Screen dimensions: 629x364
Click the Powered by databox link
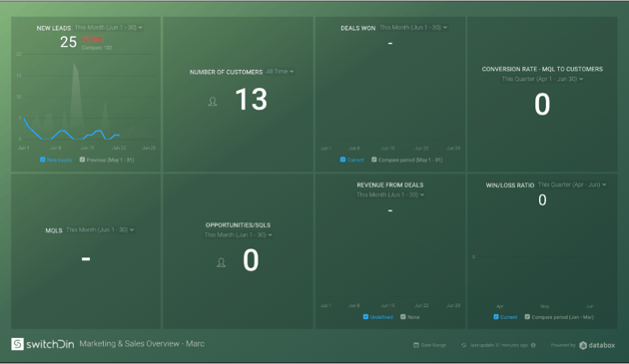[583, 345]
